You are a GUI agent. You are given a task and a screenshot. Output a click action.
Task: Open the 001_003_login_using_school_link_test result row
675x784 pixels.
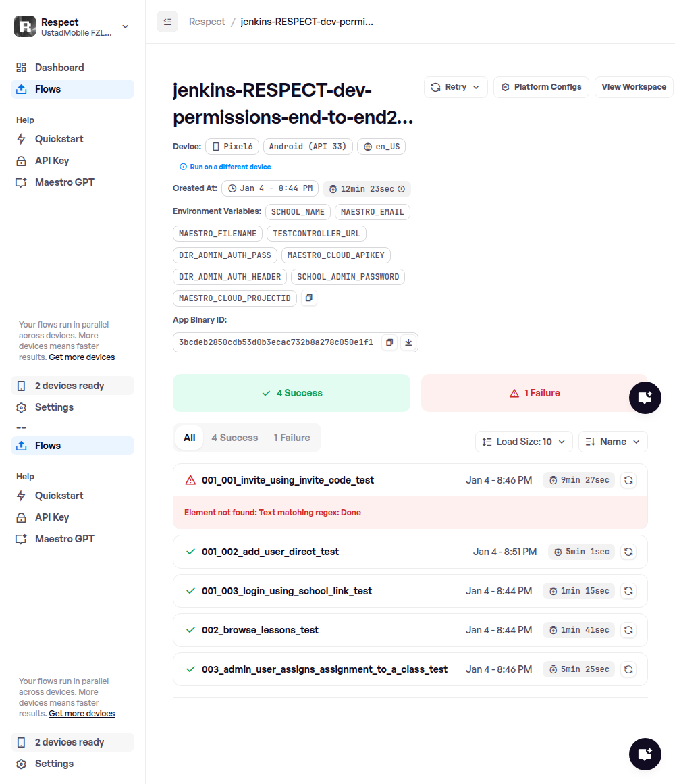287,591
